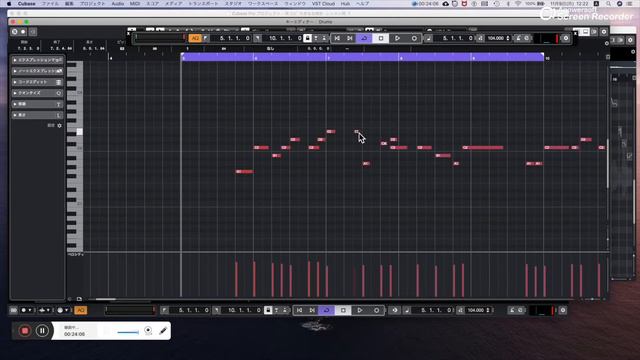The image size is (640, 360).
Task: Click pencil annotate icon in recorder bar
Action: tap(163, 331)
